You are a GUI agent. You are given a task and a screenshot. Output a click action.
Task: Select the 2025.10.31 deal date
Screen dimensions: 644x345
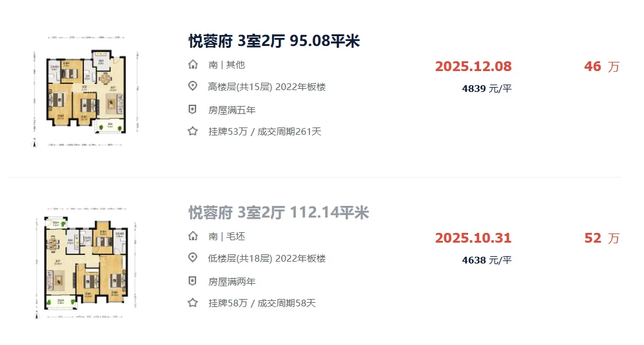click(474, 238)
